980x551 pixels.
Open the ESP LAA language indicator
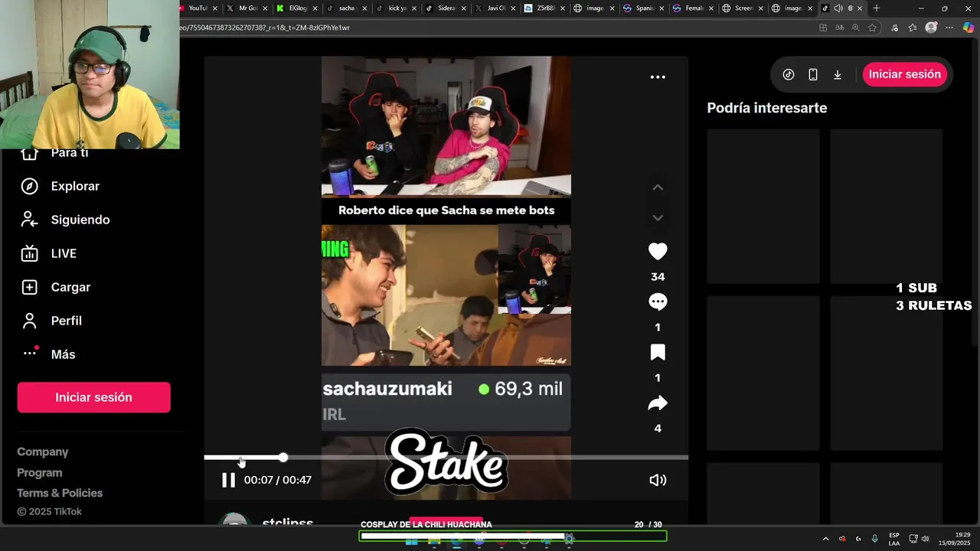894,539
